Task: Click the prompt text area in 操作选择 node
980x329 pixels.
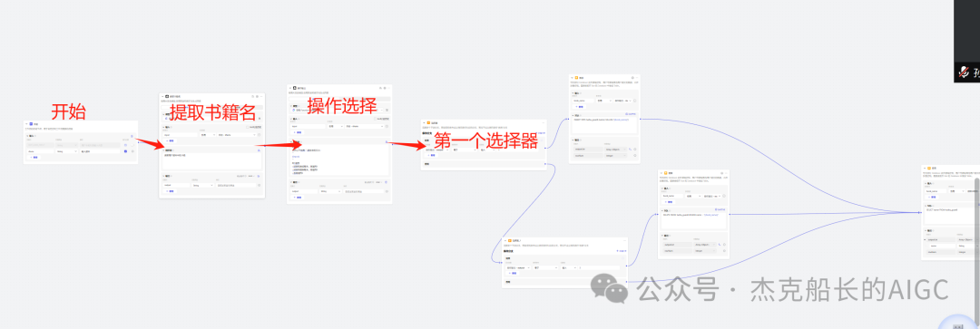Action: click(340, 160)
